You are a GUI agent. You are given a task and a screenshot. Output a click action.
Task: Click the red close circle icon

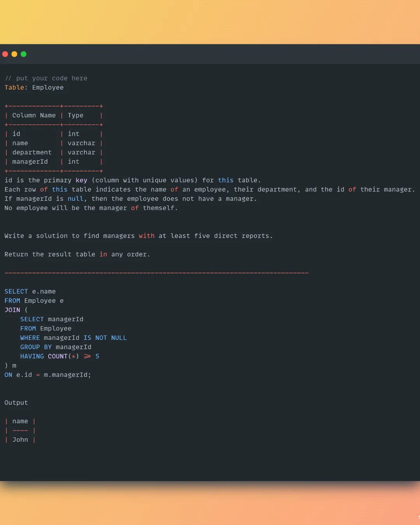coord(5,54)
